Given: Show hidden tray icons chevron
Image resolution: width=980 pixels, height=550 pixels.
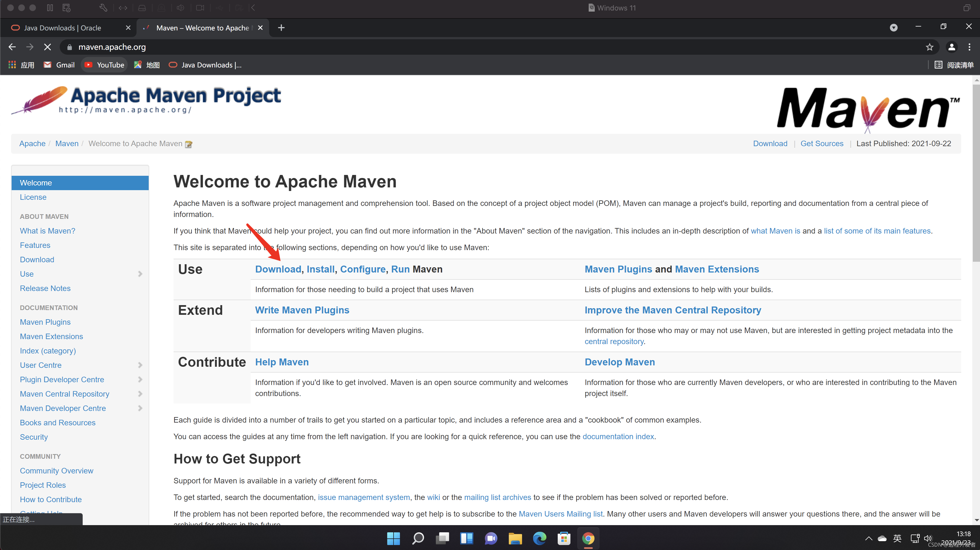Looking at the screenshot, I should click(869, 538).
